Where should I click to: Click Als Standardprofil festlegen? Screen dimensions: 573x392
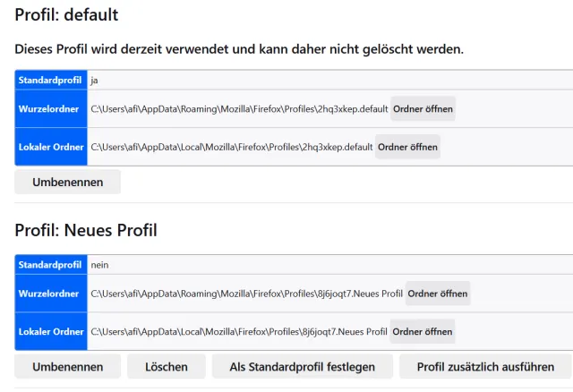[301, 366]
